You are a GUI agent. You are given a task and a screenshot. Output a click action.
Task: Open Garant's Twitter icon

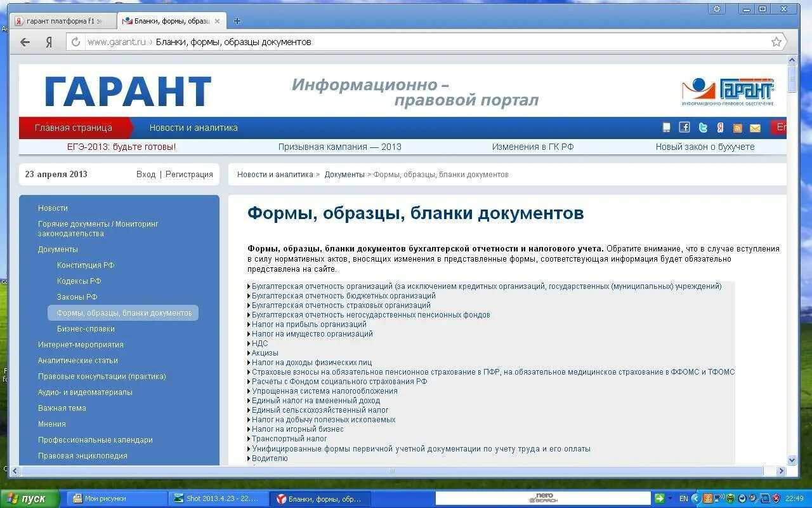[703, 128]
